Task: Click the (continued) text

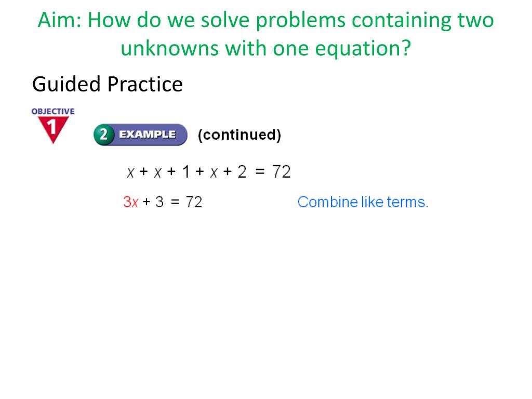Action: point(240,135)
